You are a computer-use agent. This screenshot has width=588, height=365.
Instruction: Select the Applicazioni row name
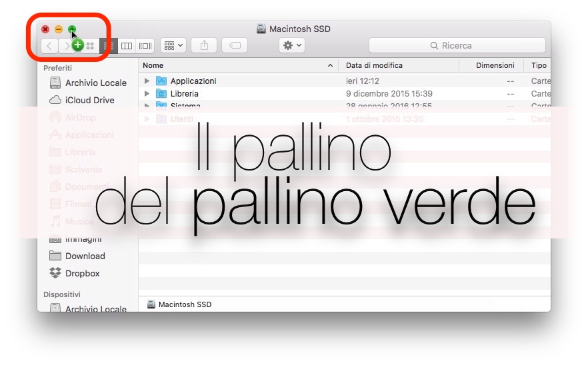(x=193, y=81)
